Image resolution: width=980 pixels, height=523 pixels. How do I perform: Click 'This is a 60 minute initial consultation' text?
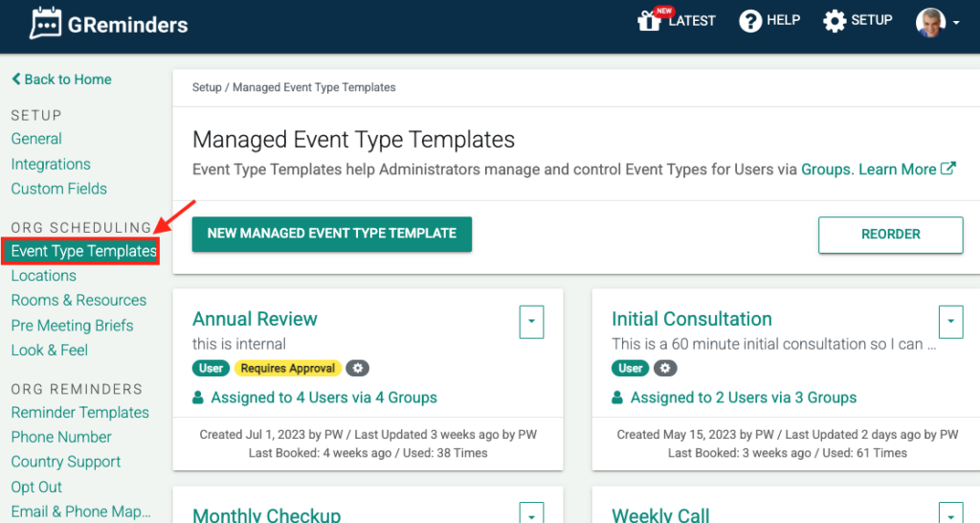point(773,344)
